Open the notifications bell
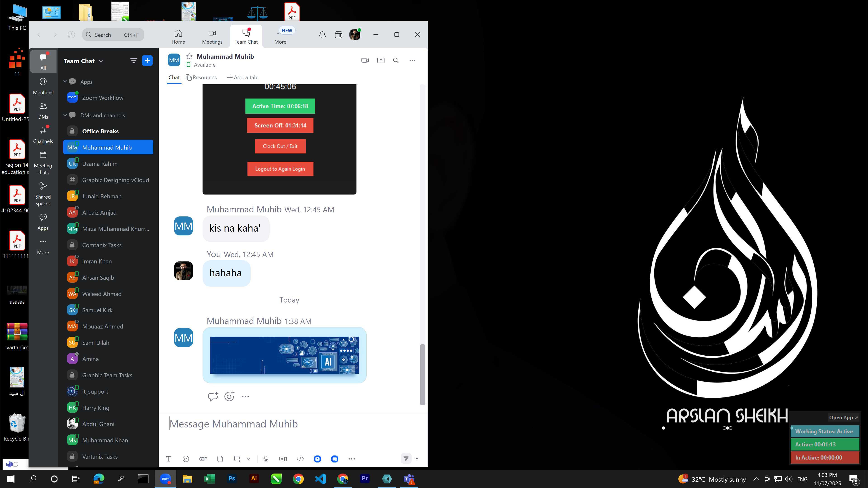The height and width of the screenshot is (488, 868). (x=322, y=35)
